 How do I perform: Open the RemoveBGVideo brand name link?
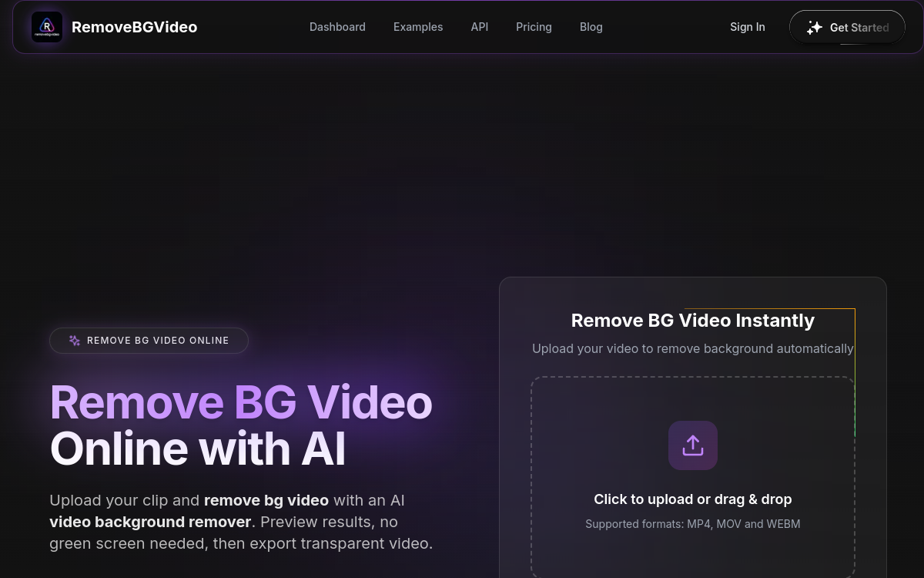coord(134,27)
